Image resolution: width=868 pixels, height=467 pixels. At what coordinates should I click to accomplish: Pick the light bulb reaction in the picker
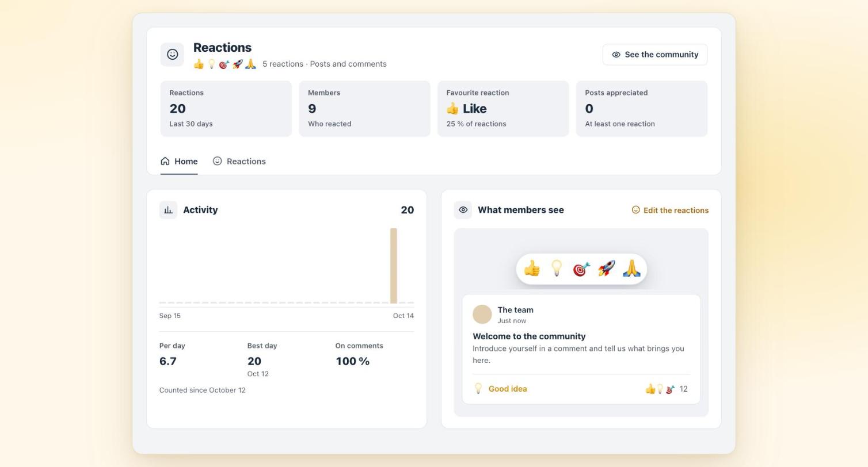tap(557, 269)
